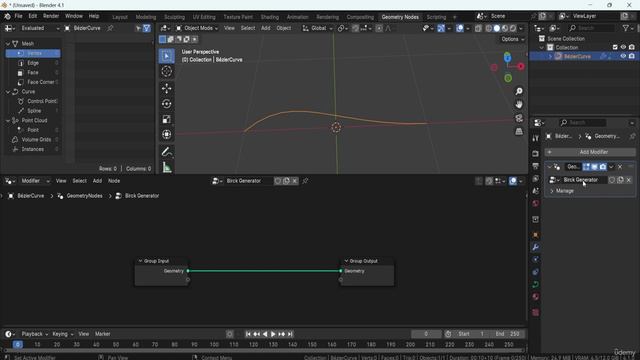Click the timeline play forward button
The height and width of the screenshot is (360, 640).
(x=273, y=334)
